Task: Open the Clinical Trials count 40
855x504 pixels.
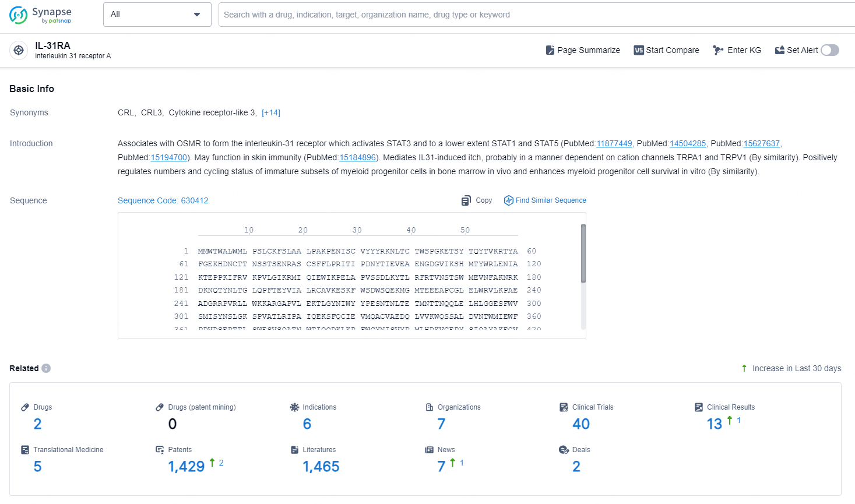Action: [x=580, y=424]
